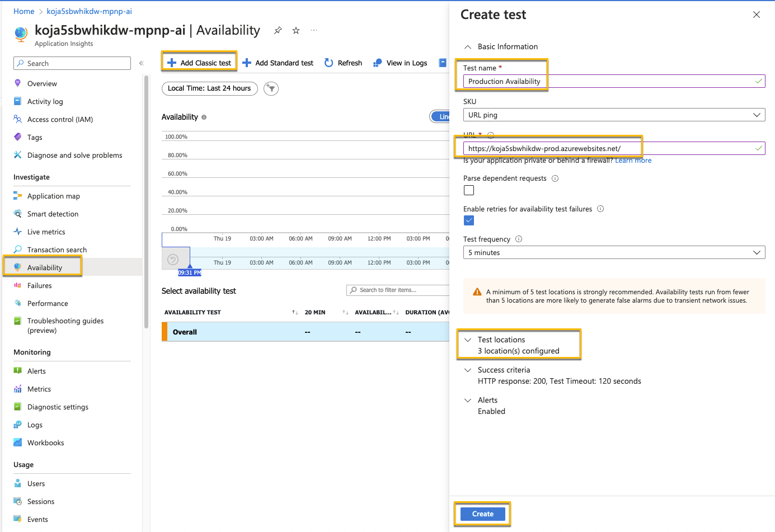Click the Sessions icon
Viewport: 775px width, 532px height.
click(x=18, y=501)
